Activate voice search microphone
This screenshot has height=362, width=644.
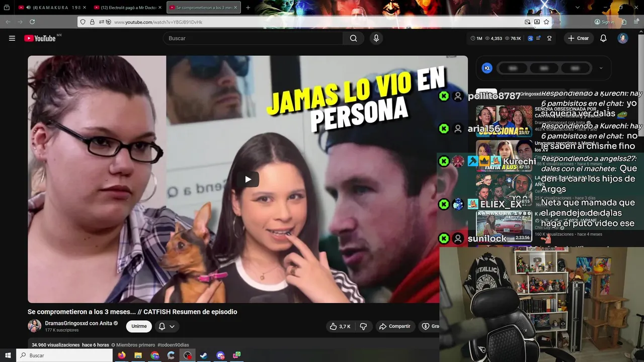[376, 38]
